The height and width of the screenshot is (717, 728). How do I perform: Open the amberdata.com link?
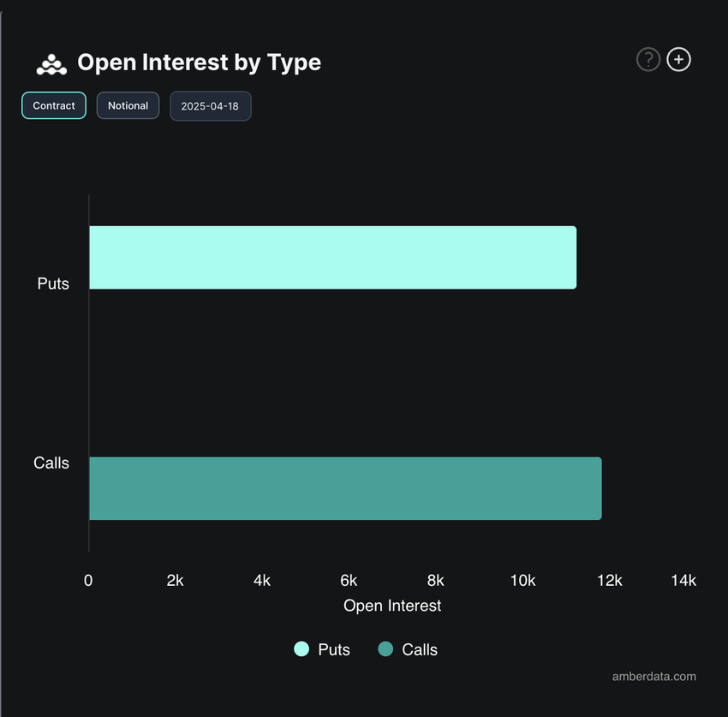(653, 676)
